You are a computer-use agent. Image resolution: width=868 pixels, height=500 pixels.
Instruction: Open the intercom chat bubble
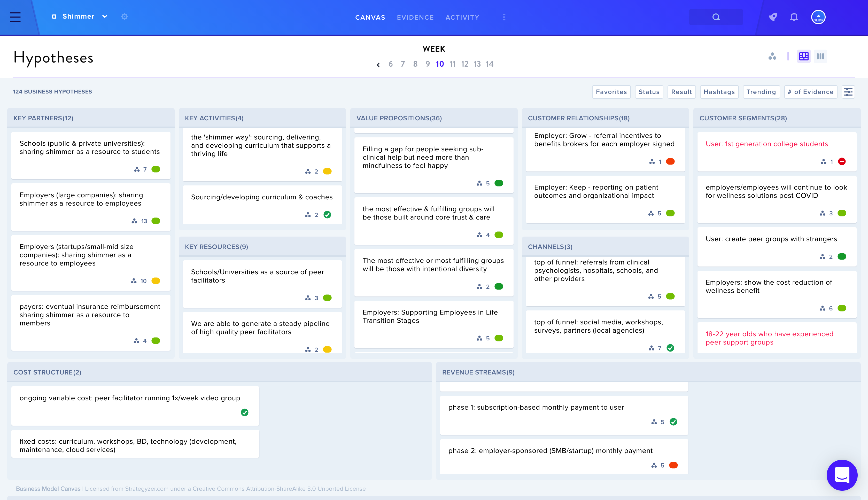tap(842, 475)
